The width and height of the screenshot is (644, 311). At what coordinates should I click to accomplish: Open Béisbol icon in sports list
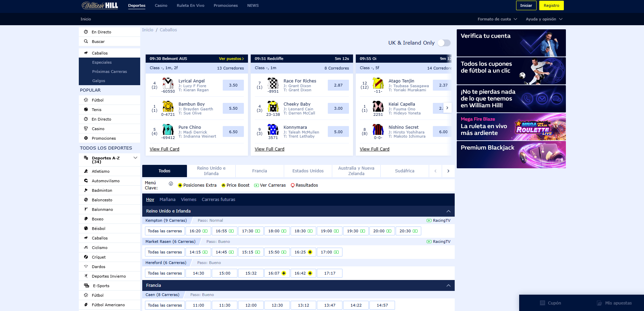point(86,228)
